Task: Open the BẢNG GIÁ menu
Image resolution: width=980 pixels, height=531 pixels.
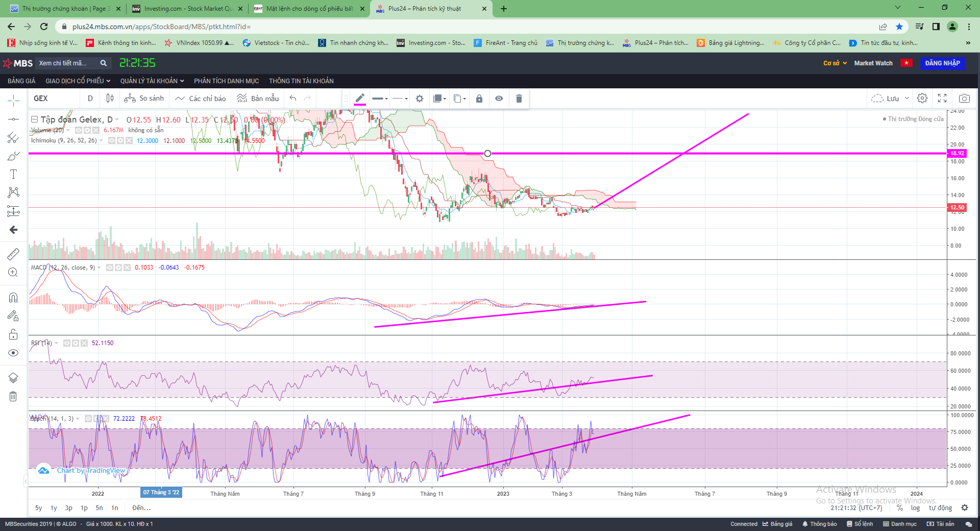Action: point(21,81)
